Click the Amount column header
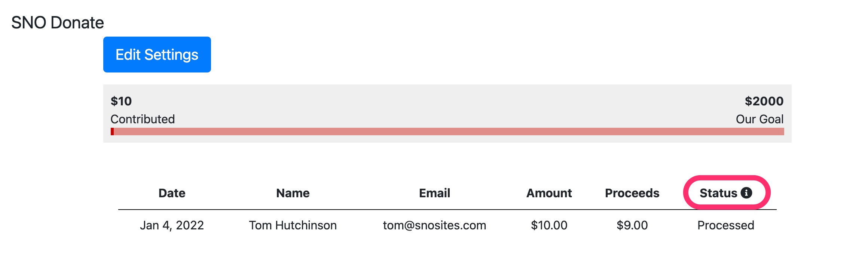The width and height of the screenshot is (868, 266). click(549, 193)
